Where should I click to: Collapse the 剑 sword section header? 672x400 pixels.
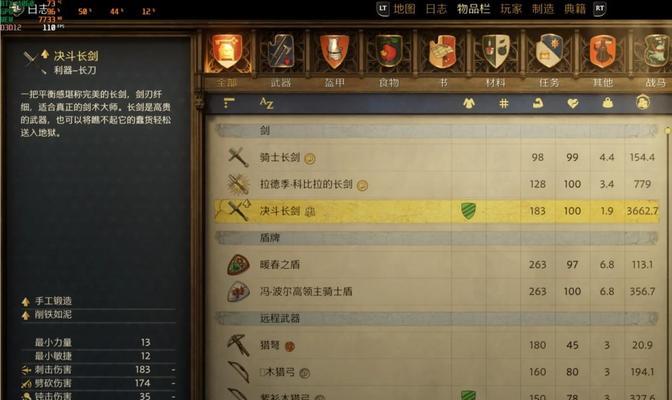click(x=436, y=130)
